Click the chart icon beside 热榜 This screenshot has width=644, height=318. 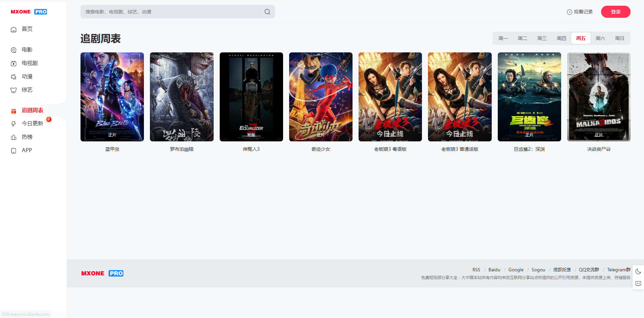[x=13, y=137]
